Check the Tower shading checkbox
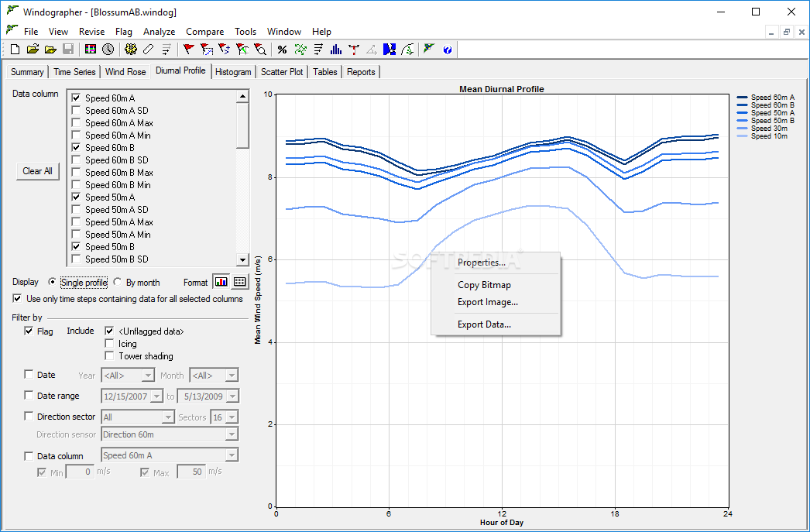 109,356
